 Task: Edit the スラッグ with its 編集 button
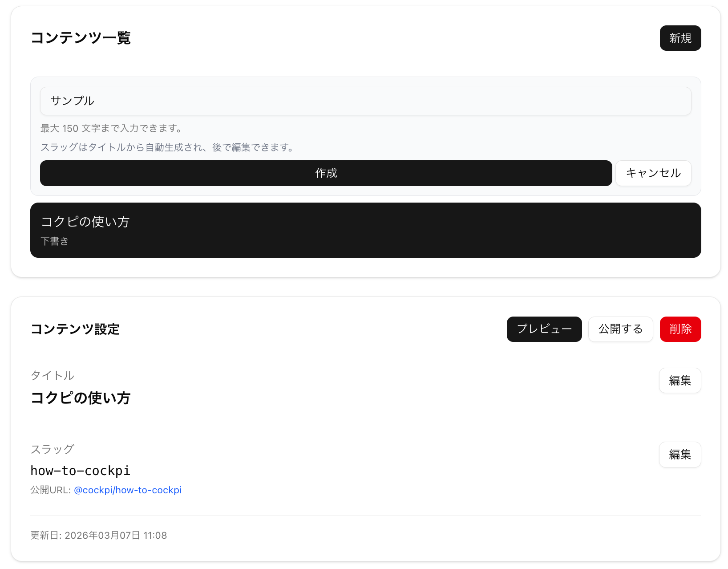click(679, 455)
